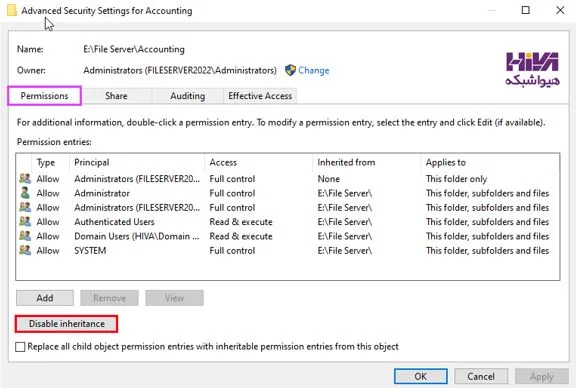
Task: Tick 'Replace all child object permission entries' checkbox
Action: [x=20, y=346]
